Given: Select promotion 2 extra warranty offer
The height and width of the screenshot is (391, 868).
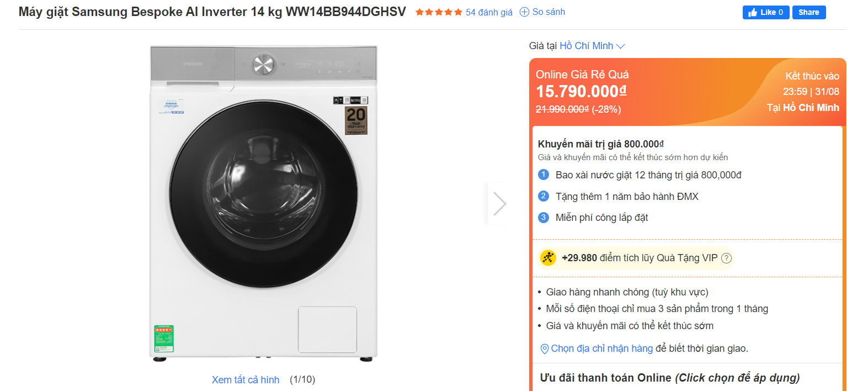Looking at the screenshot, I should [x=626, y=197].
